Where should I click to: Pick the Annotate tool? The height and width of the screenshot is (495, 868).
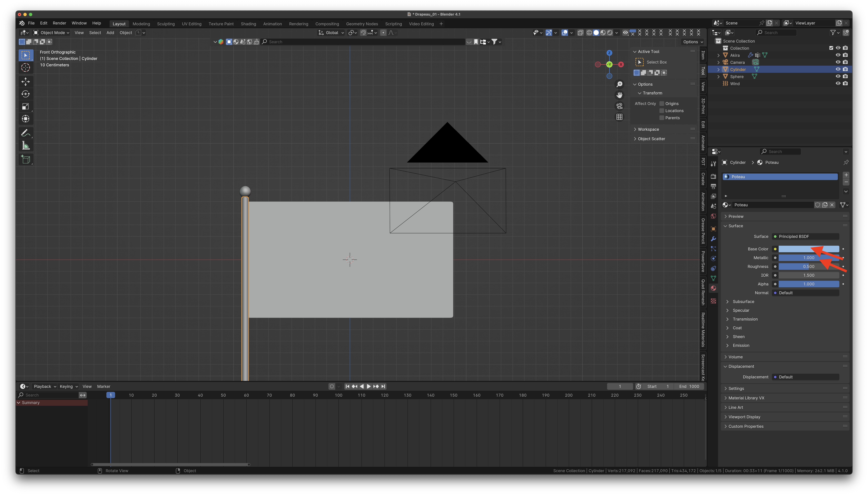click(25, 133)
